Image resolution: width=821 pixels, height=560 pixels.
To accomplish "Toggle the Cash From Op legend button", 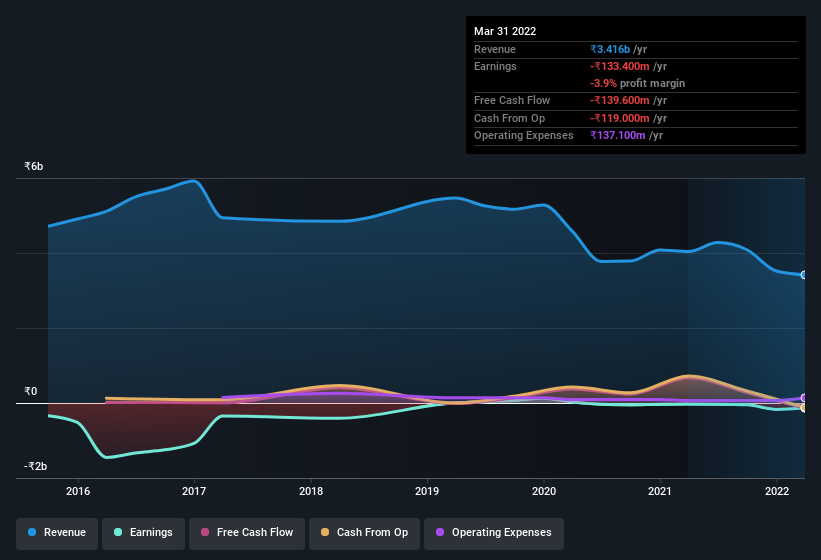I will [364, 533].
